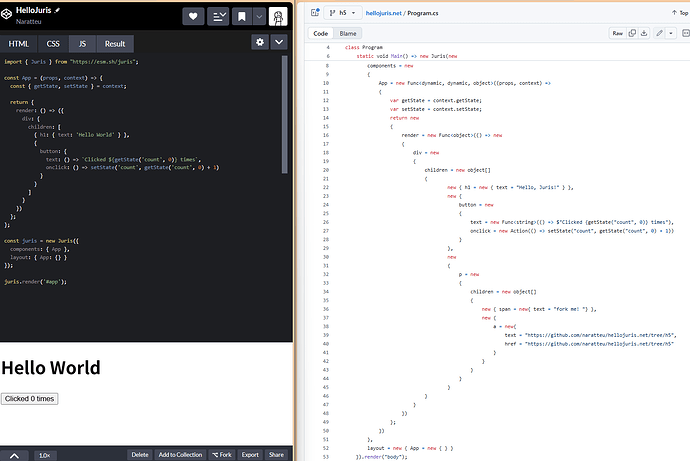
Task: Copy raw file contents icon
Action: point(632,33)
